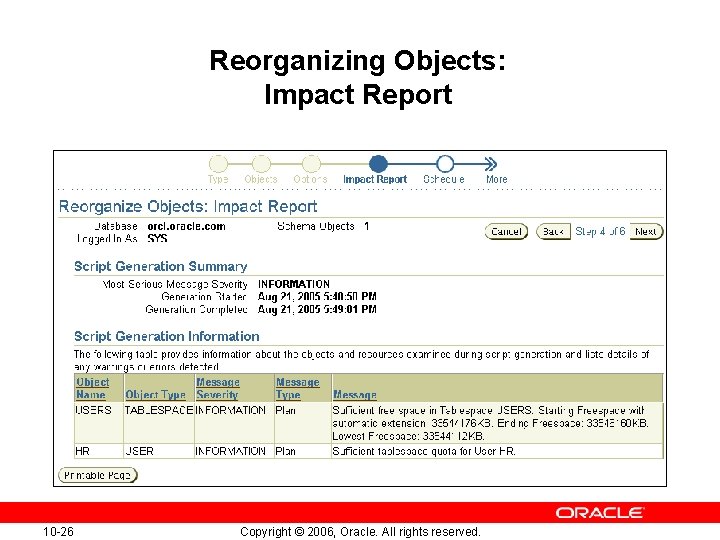The height and width of the screenshot is (540, 720).
Task: Click Next to proceed to step 5
Action: click(x=646, y=231)
